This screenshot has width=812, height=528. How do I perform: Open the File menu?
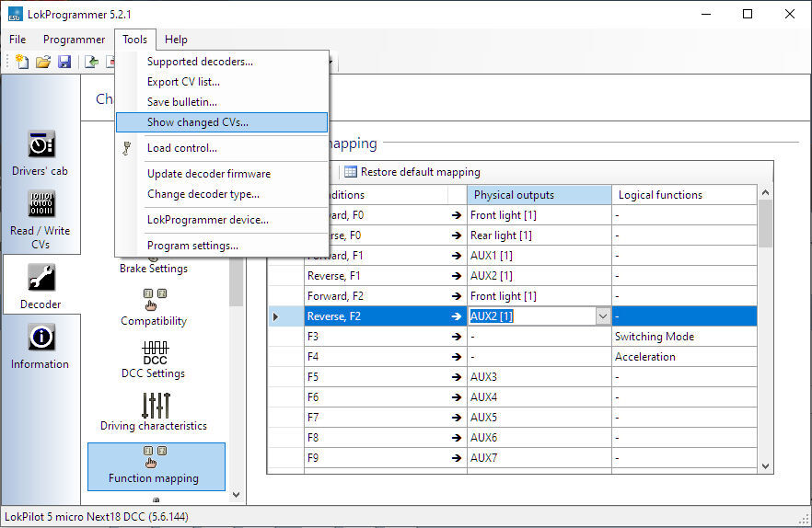click(17, 40)
